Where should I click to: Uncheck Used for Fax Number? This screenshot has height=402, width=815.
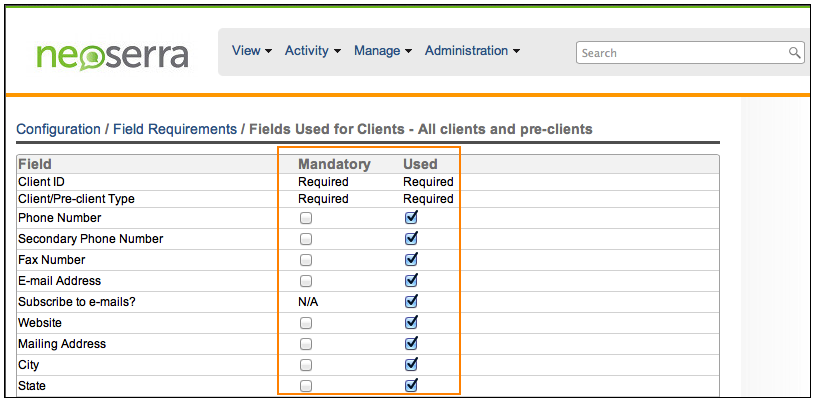pyautogui.click(x=411, y=260)
